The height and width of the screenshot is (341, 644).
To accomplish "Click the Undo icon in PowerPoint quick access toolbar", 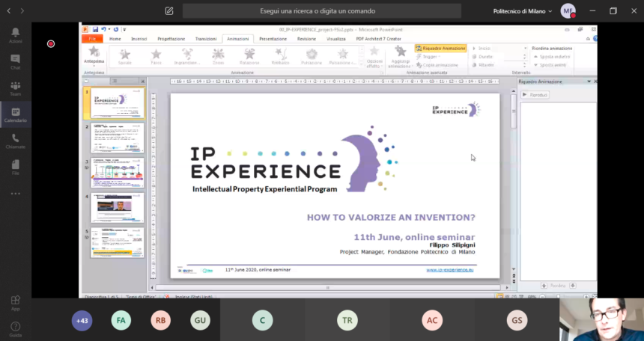I will [103, 30].
